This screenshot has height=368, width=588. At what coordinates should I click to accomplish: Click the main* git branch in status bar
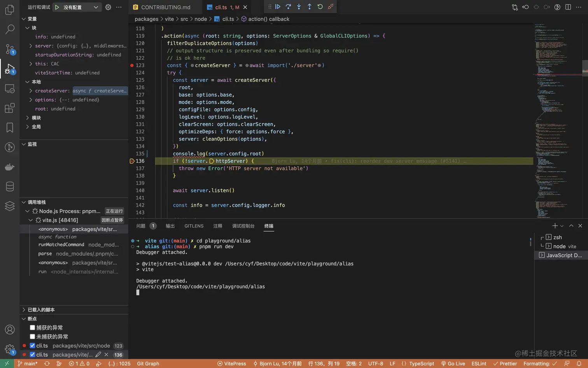(x=28, y=363)
